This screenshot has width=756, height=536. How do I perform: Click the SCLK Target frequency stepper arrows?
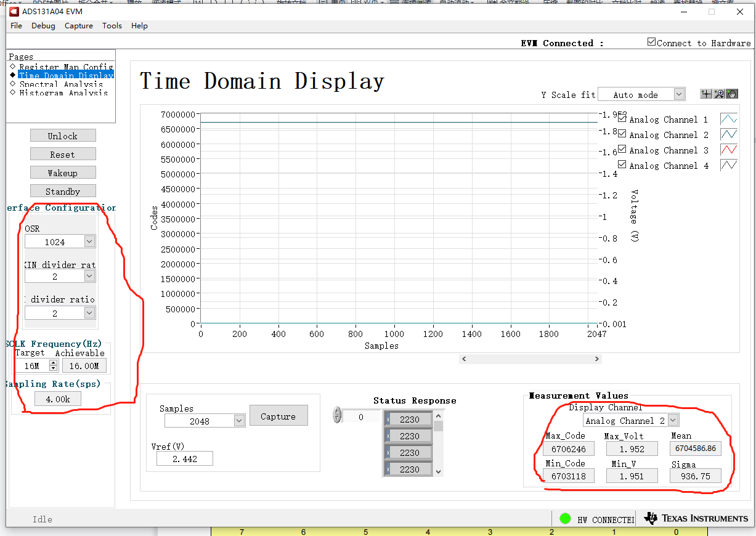pos(54,365)
